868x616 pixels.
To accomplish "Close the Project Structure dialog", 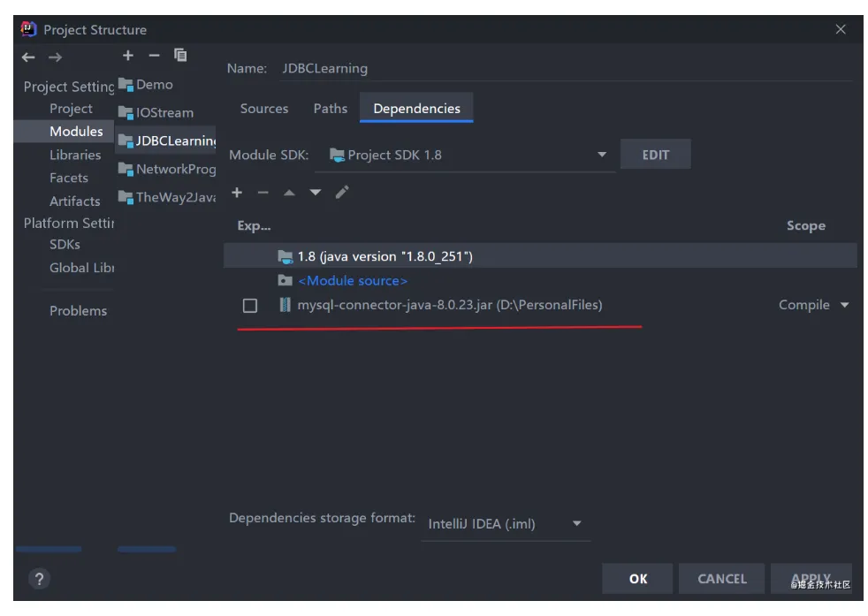I will point(841,29).
